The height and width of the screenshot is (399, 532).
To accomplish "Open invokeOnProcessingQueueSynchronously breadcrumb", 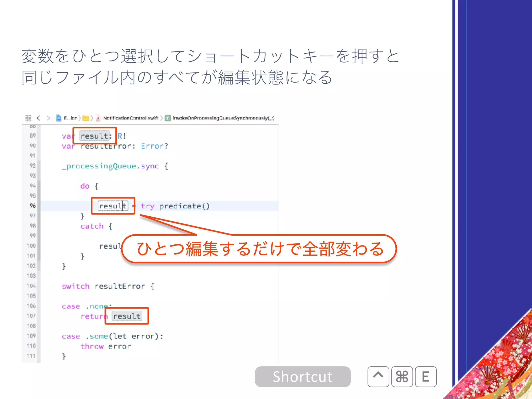I will 223,118.
